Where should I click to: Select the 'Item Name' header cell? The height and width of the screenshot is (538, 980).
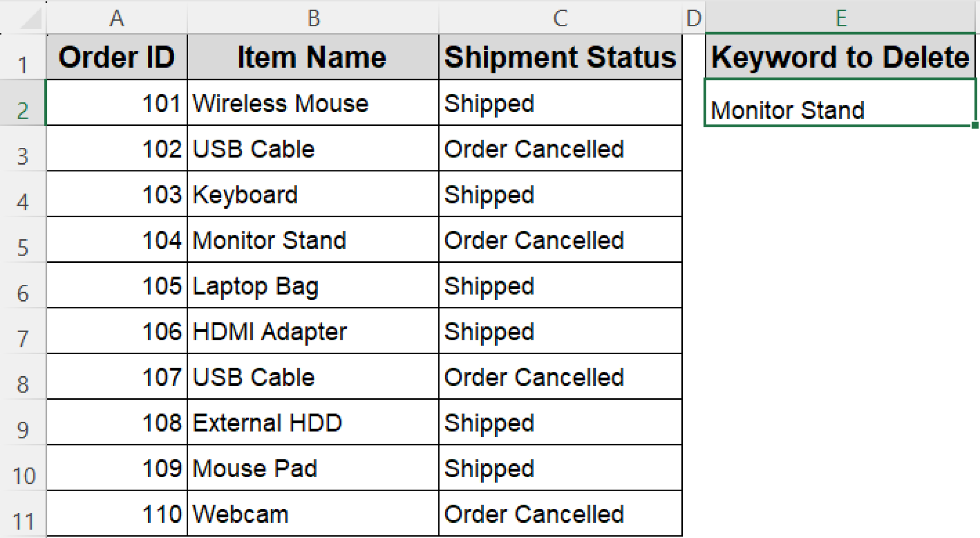point(313,57)
